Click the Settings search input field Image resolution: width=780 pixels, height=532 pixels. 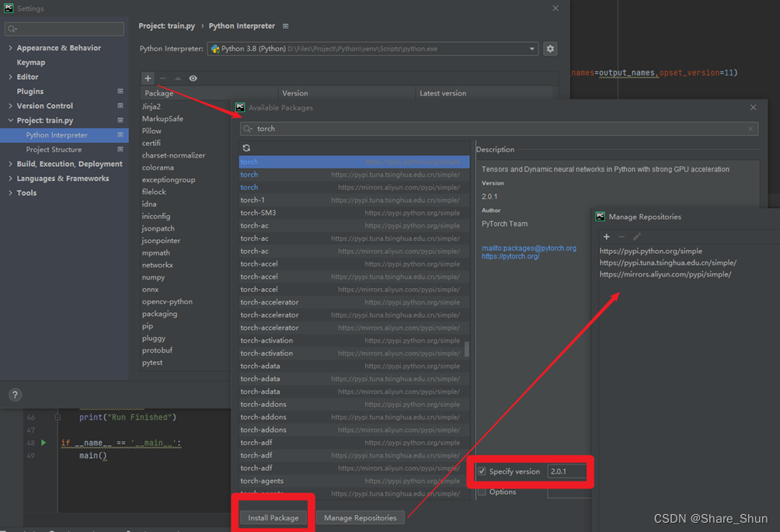pyautogui.click(x=64, y=29)
